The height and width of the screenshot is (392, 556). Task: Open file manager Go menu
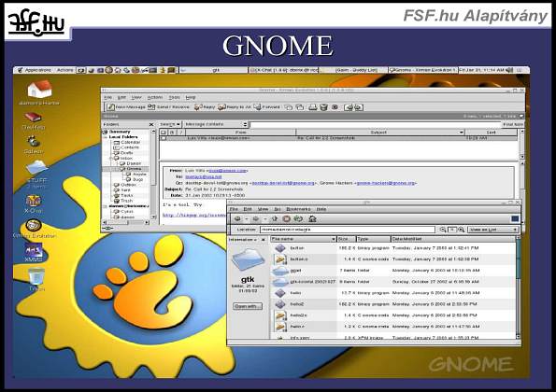pos(278,209)
